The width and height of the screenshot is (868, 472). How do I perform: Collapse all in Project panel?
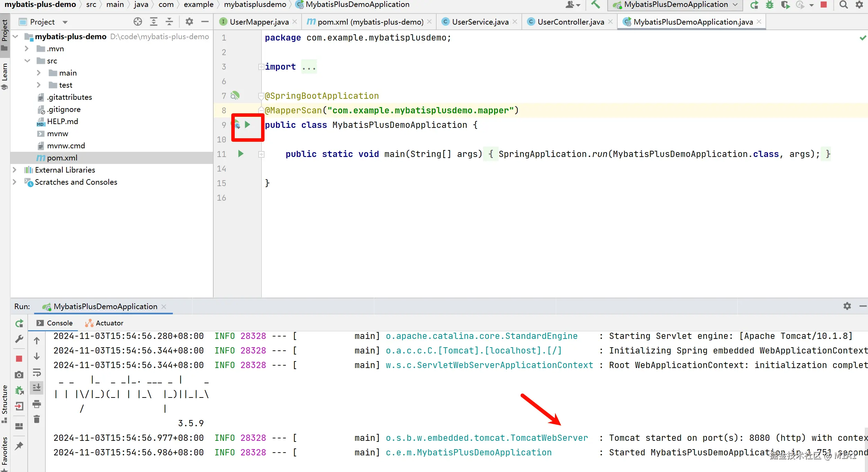169,22
